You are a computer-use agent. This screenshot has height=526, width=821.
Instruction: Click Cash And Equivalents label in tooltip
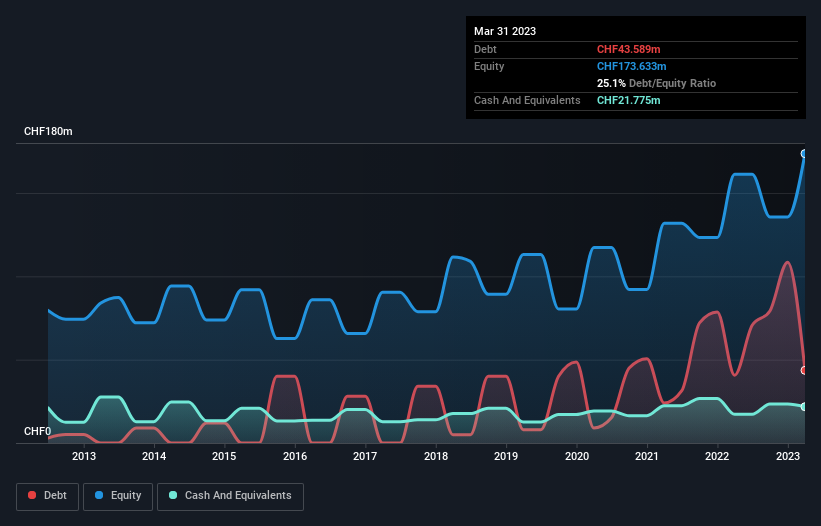click(x=527, y=100)
